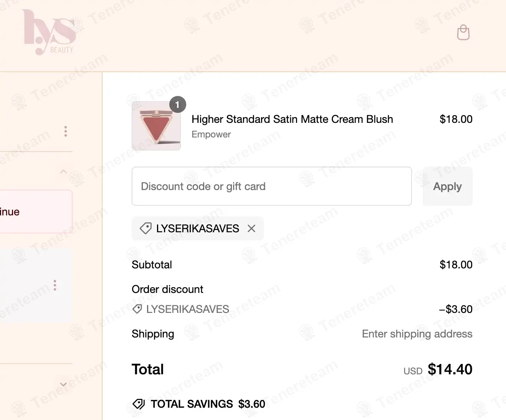Open the lower three-dot options menu

[x=55, y=285]
